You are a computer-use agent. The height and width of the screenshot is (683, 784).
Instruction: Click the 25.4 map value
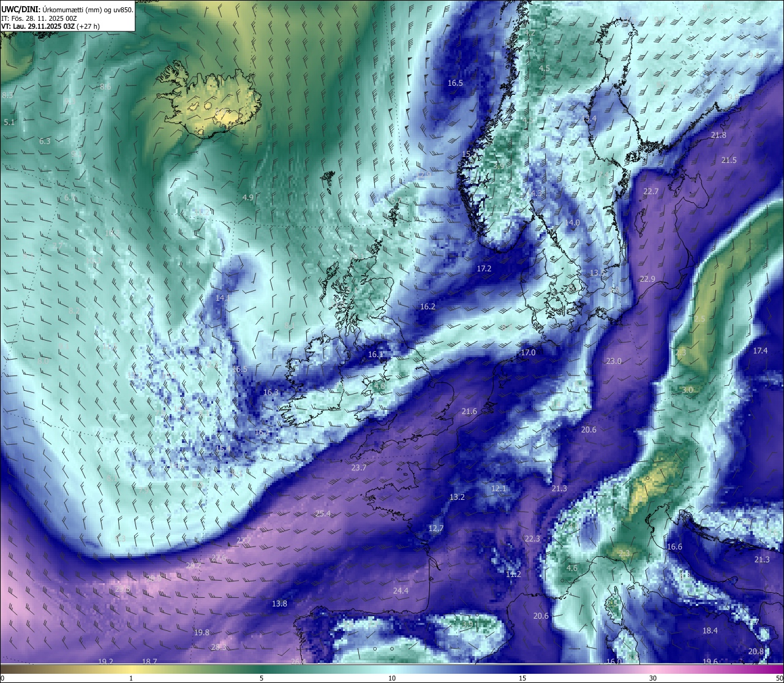(x=323, y=513)
